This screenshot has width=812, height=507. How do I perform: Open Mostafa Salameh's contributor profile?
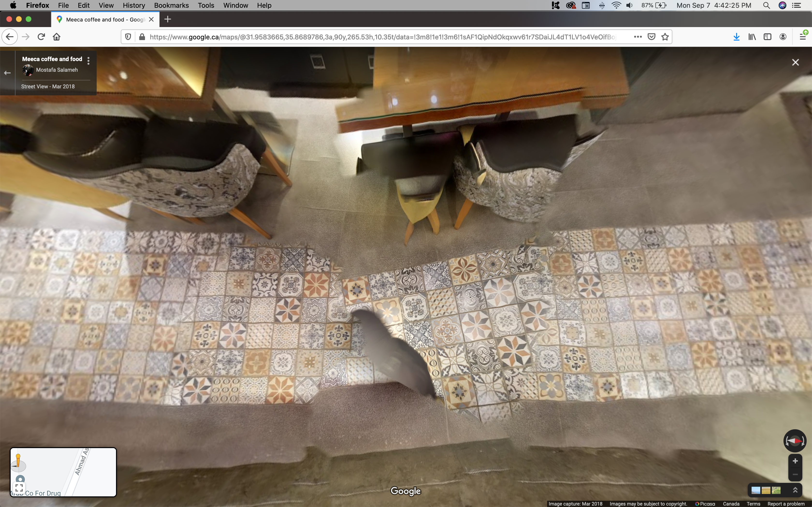pyautogui.click(x=57, y=70)
